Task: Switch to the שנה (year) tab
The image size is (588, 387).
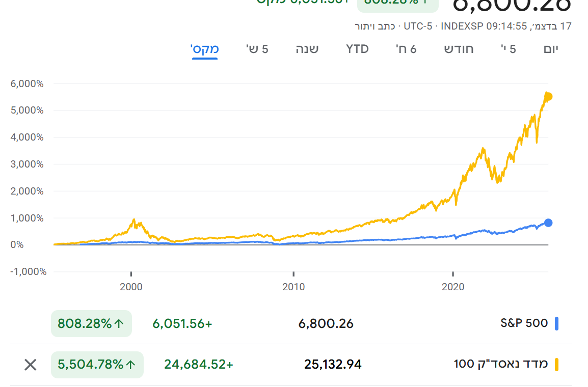Action: pos(307,49)
